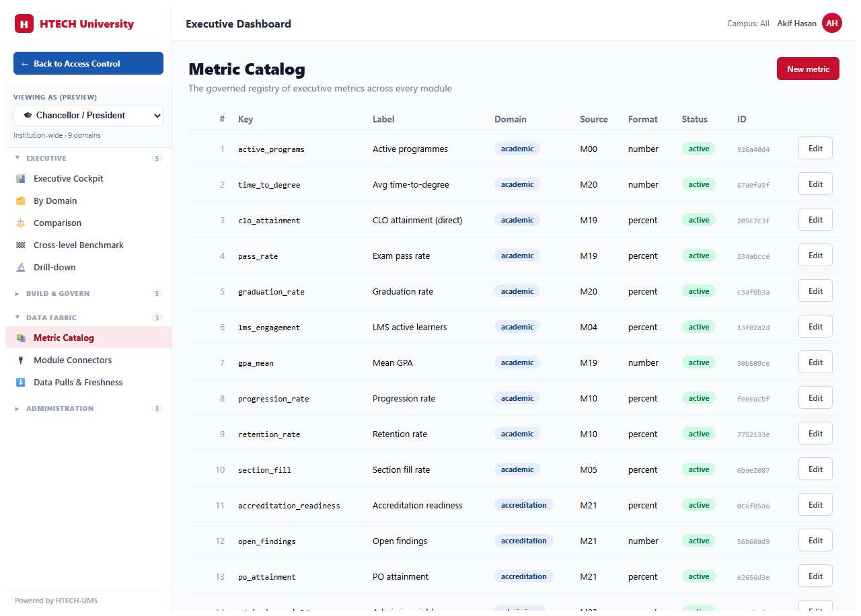This screenshot has height=616, width=861.
Task: Click the Key column header
Action: click(x=246, y=119)
